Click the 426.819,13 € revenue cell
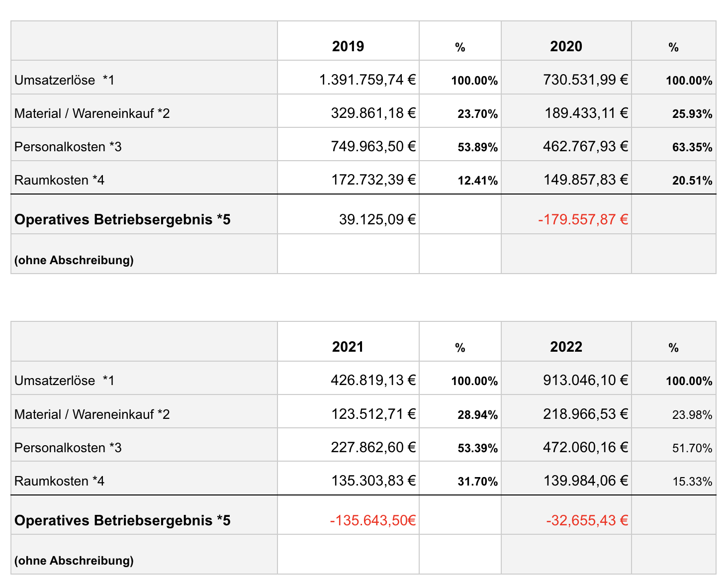Screen dimensions: 727x588 (348, 378)
